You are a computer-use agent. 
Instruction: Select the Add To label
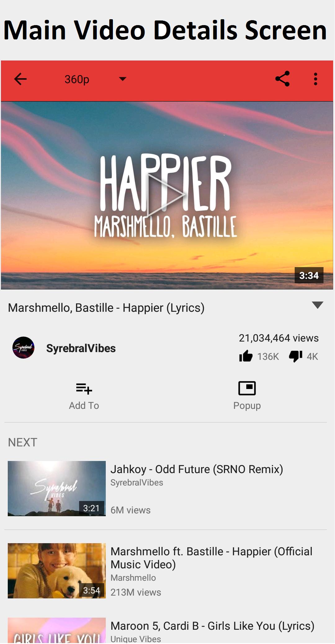(84, 405)
